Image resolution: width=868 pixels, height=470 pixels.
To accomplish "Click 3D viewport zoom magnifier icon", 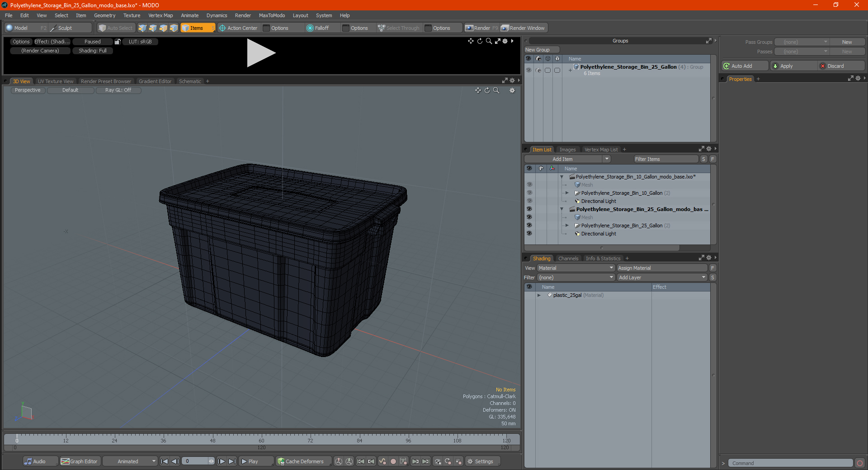I will (496, 90).
